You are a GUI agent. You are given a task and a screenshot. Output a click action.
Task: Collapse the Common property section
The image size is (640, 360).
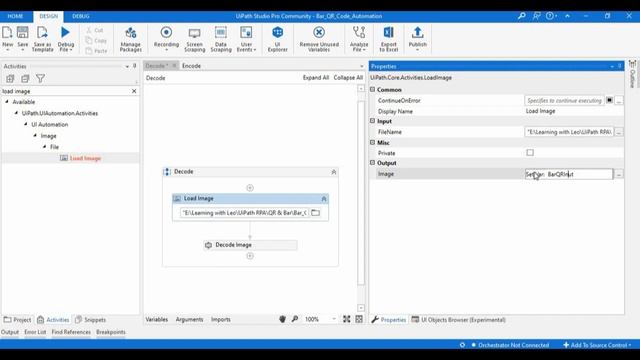pos(372,89)
